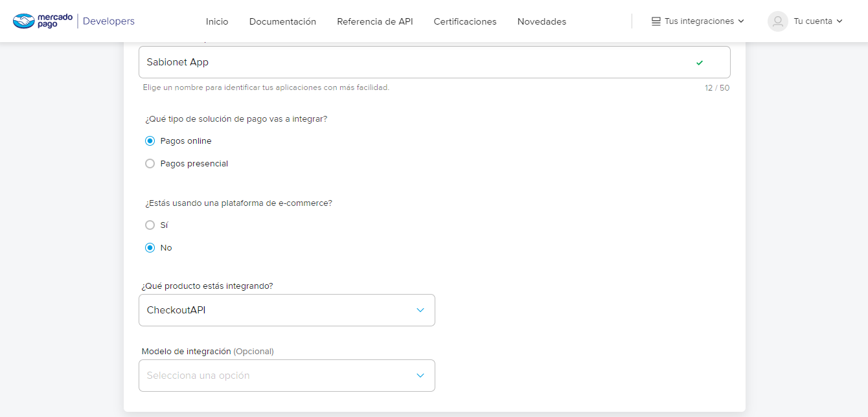Open the Modelo de integración dropdown

click(x=287, y=376)
